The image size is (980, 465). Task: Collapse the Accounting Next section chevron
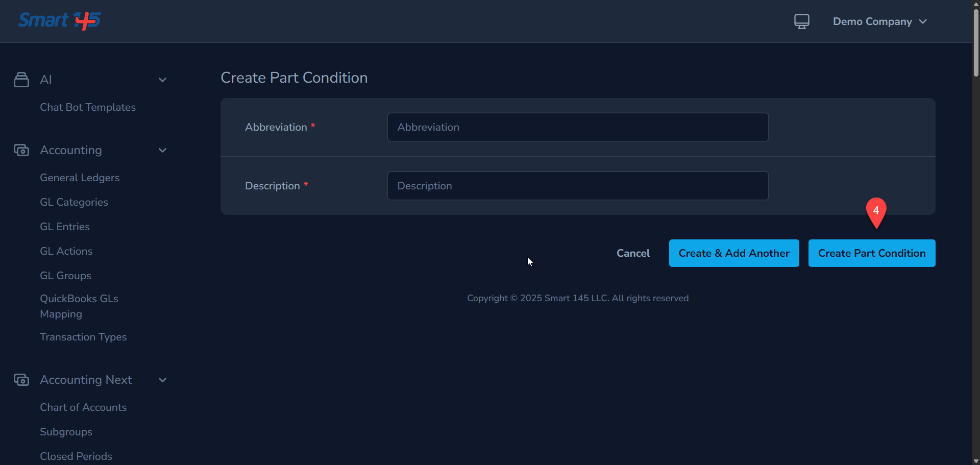point(162,380)
